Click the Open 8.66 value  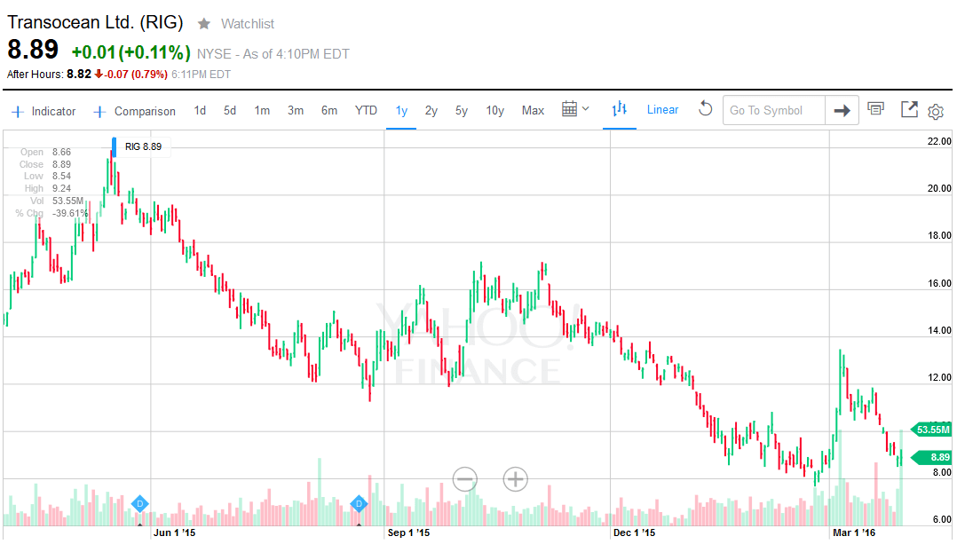tap(61, 152)
